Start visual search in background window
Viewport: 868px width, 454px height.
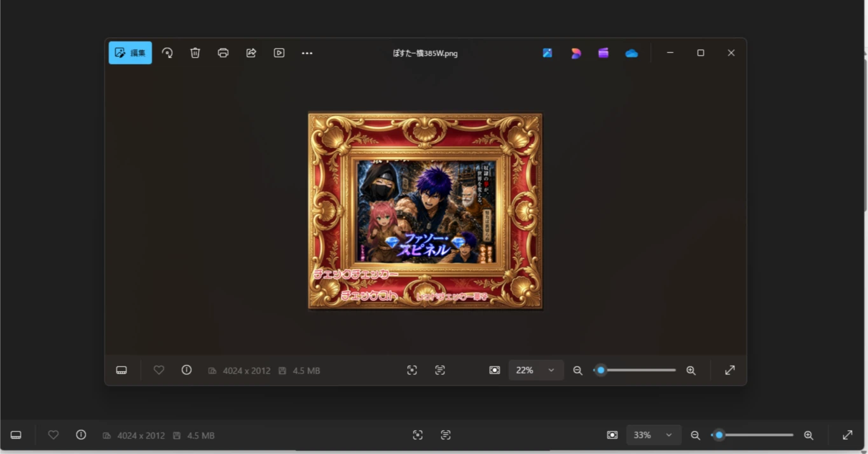[418, 435]
